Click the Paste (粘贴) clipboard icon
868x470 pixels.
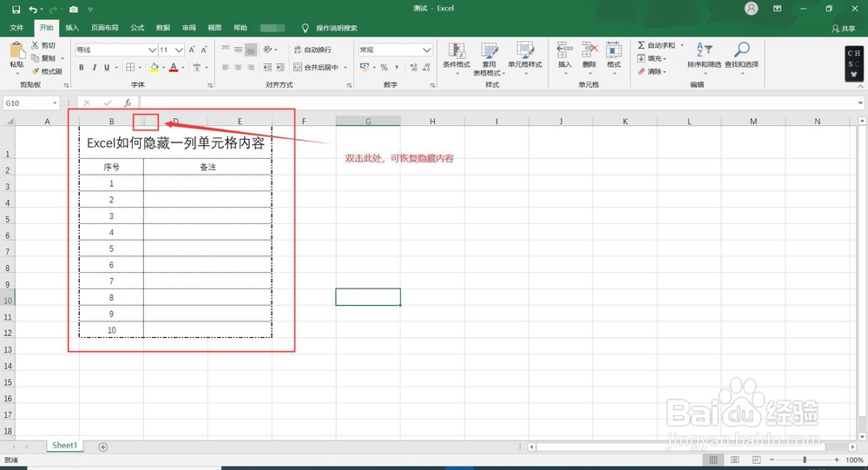coord(17,51)
